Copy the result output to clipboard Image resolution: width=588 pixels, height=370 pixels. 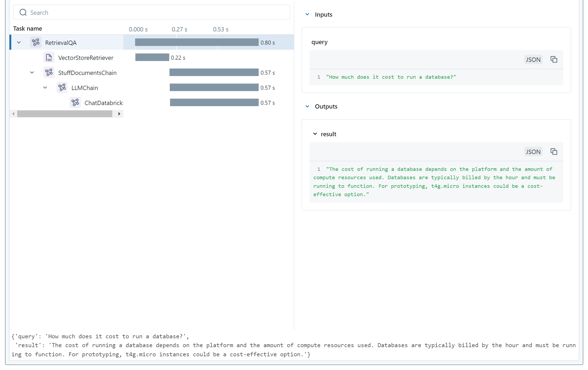tap(554, 152)
